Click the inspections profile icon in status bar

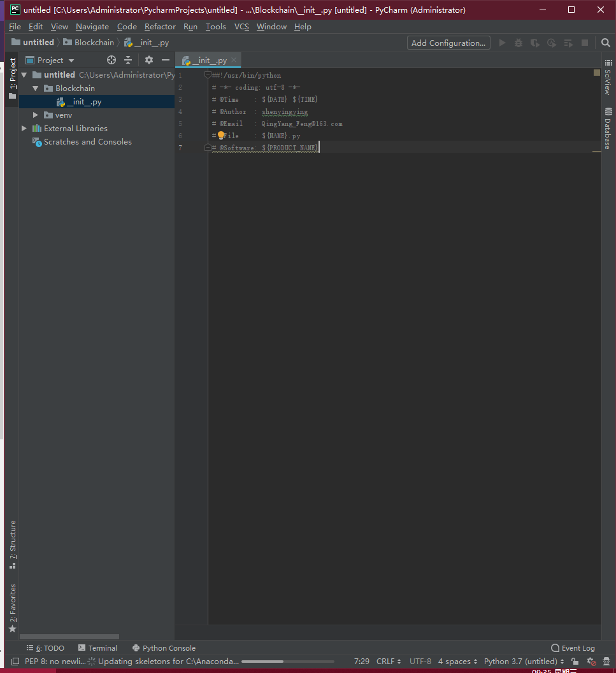[592, 662]
